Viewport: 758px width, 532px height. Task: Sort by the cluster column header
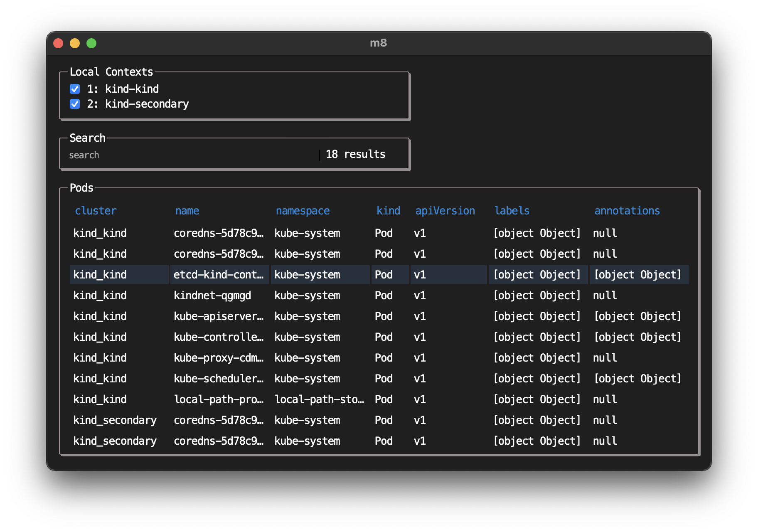[96, 211]
